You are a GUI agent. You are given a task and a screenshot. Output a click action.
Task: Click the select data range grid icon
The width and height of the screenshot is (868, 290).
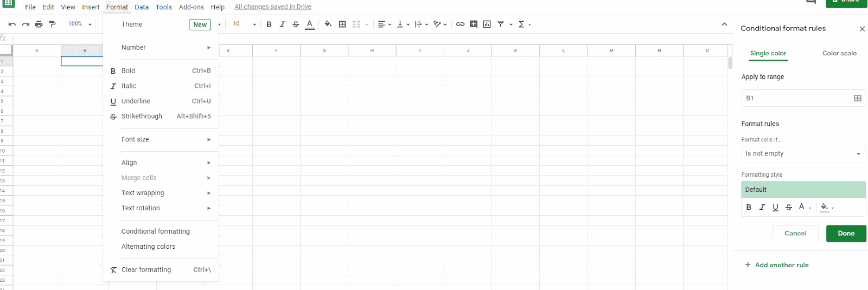click(857, 98)
